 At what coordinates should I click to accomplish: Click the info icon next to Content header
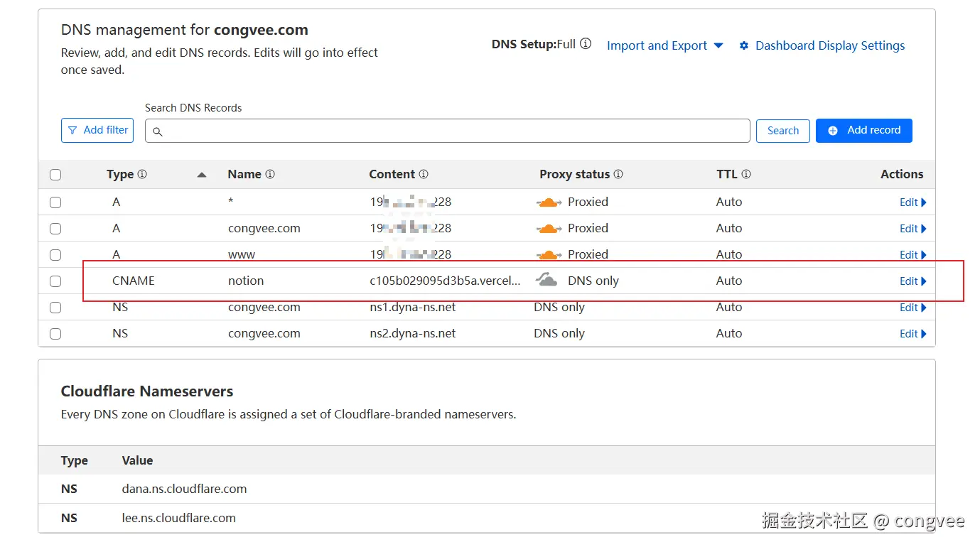pos(424,174)
